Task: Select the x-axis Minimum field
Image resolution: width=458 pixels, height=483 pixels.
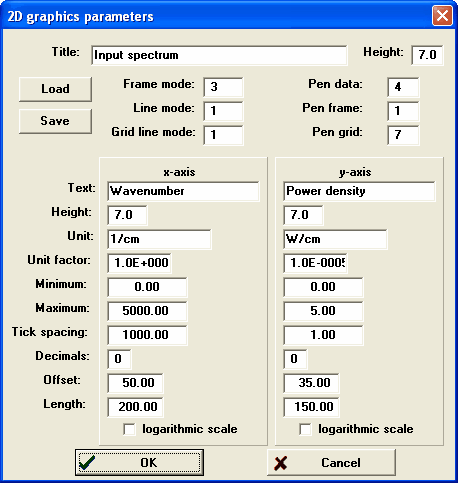Action: [147, 287]
